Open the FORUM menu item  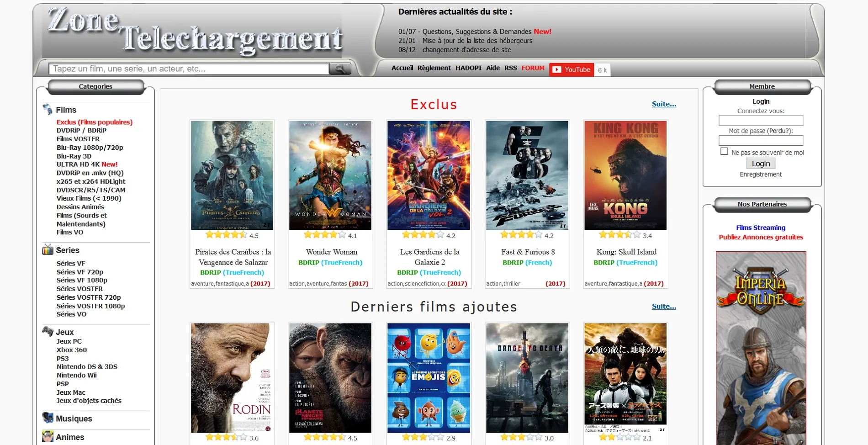533,68
